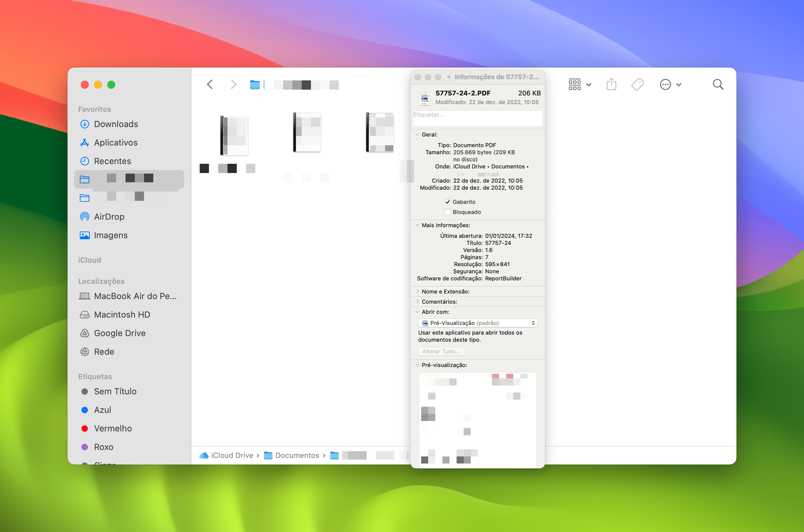Uncheck the Gabarito checkbox

(x=447, y=202)
